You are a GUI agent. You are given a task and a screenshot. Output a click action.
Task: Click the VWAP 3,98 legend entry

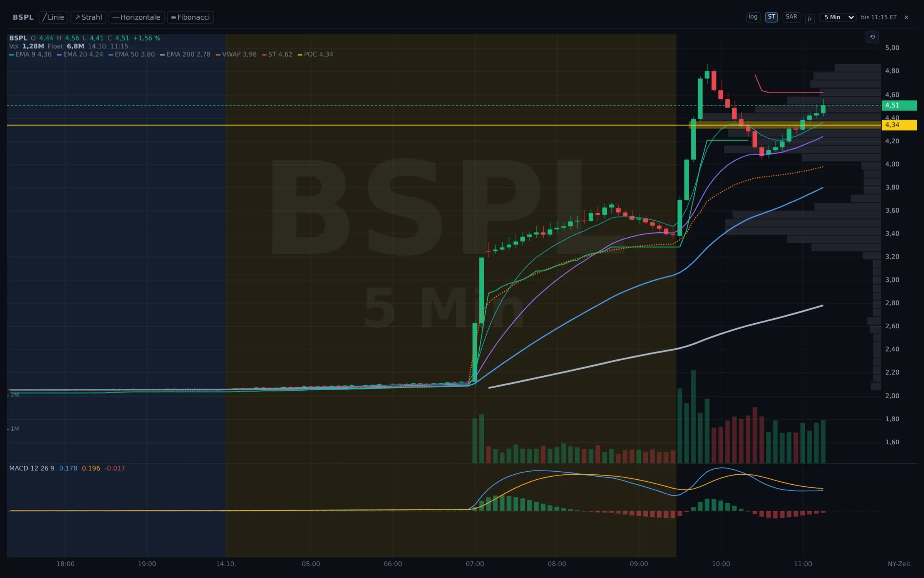point(236,54)
